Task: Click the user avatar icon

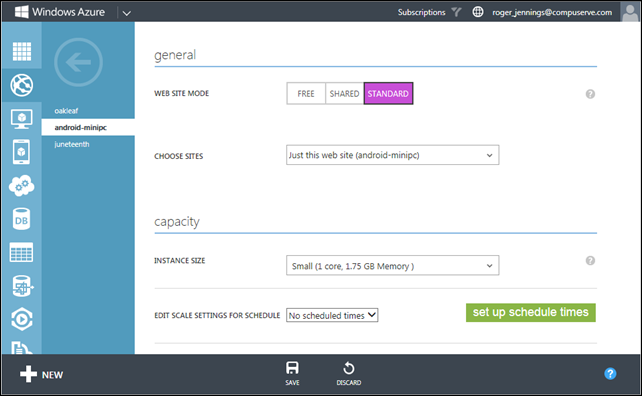Action: point(631,11)
